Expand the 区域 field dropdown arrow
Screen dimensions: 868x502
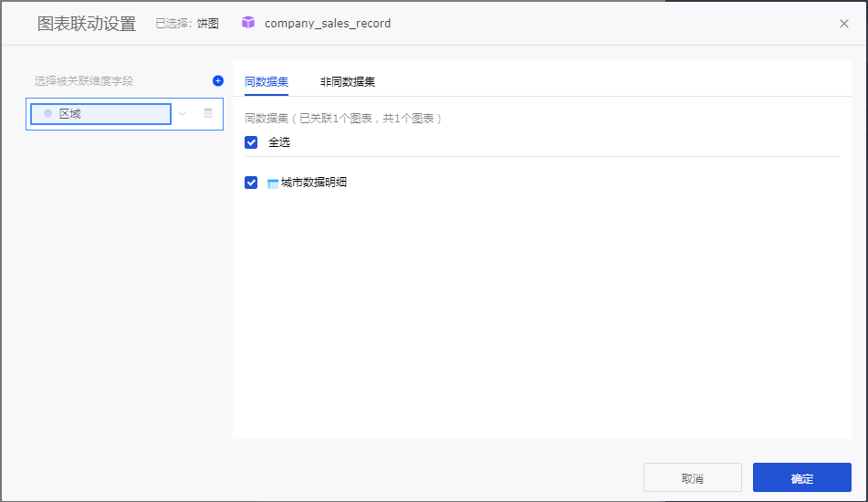183,113
